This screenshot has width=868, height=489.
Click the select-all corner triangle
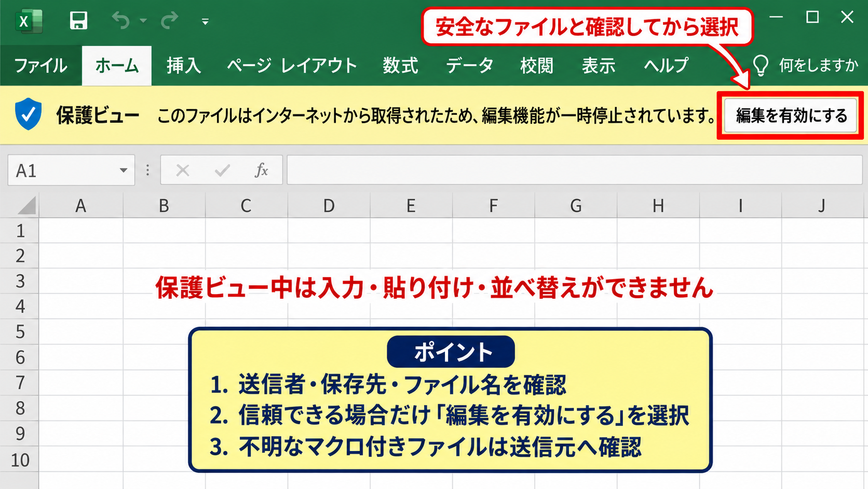click(x=27, y=205)
